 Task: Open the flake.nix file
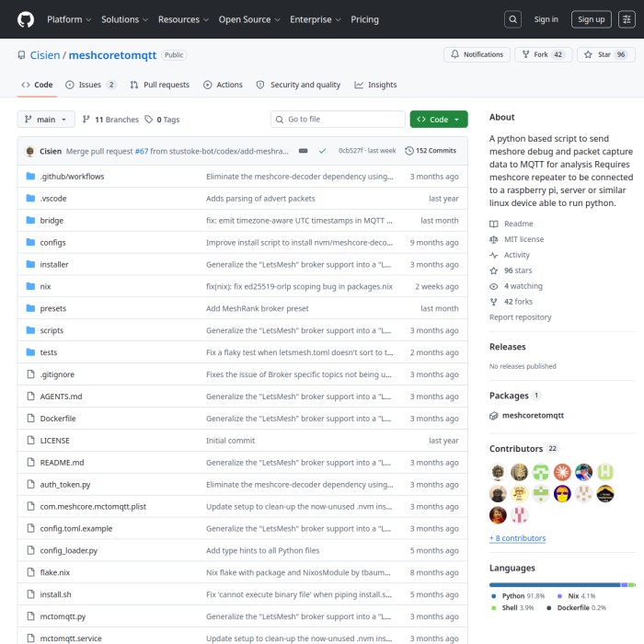(x=55, y=572)
